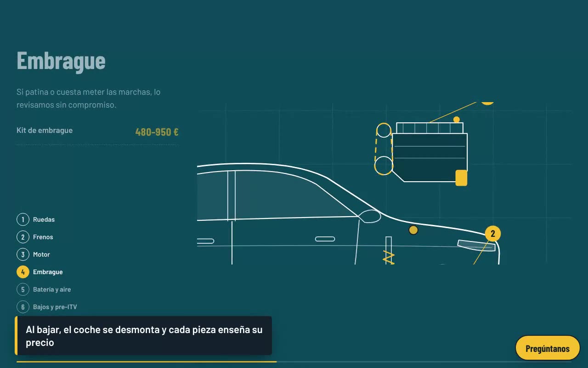The height and width of the screenshot is (368, 588).
Task: Jump to step 2 Frenos
Action: pos(35,237)
